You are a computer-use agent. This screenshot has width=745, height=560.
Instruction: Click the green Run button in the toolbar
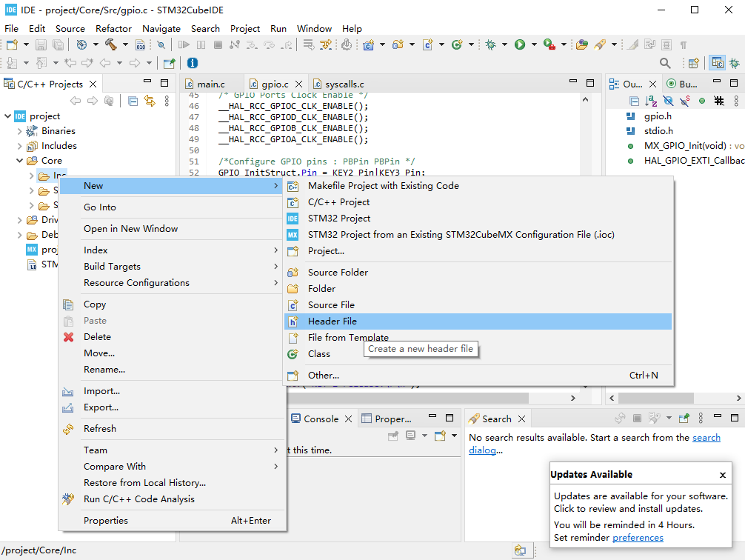(x=520, y=44)
